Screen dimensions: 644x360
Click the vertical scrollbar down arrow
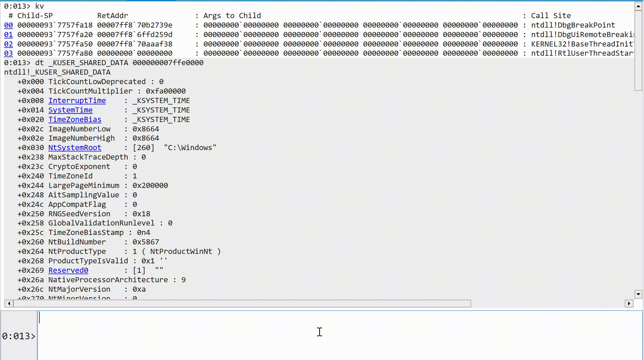[638, 294]
